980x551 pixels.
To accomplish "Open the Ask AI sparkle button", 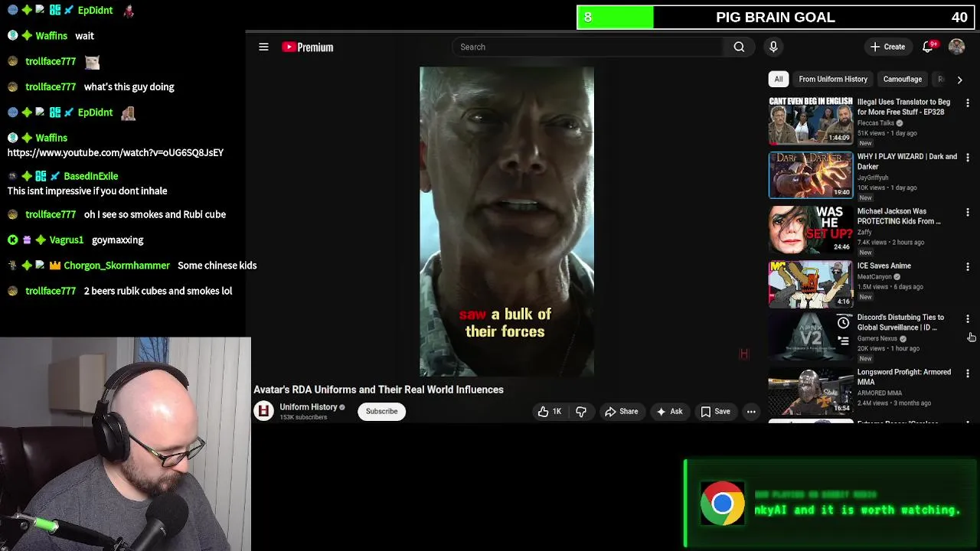I will pos(669,412).
